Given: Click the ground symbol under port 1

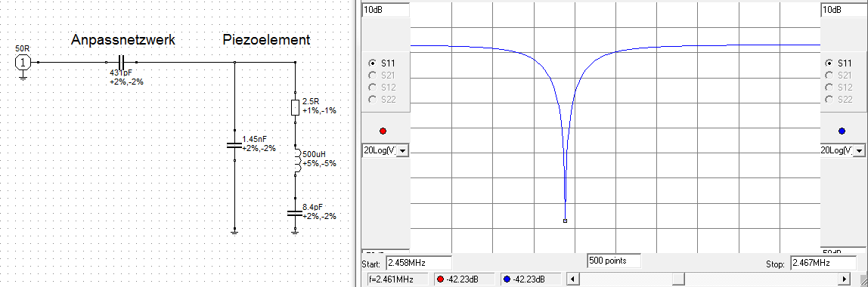Looking at the screenshot, I should [23, 77].
